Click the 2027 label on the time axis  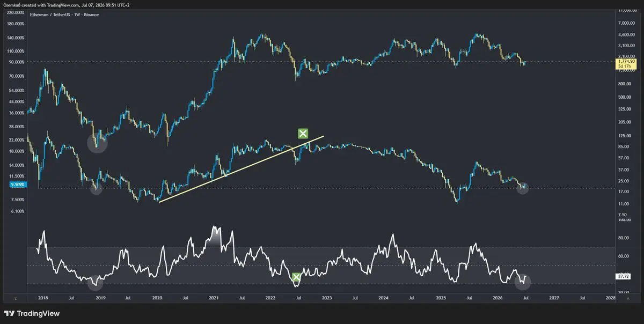click(x=554, y=298)
